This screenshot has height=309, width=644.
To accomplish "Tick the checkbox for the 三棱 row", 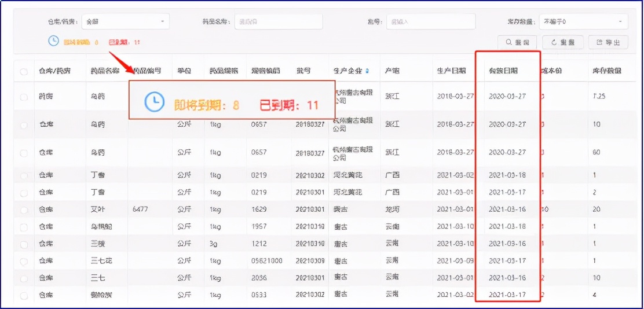I will click(x=24, y=244).
